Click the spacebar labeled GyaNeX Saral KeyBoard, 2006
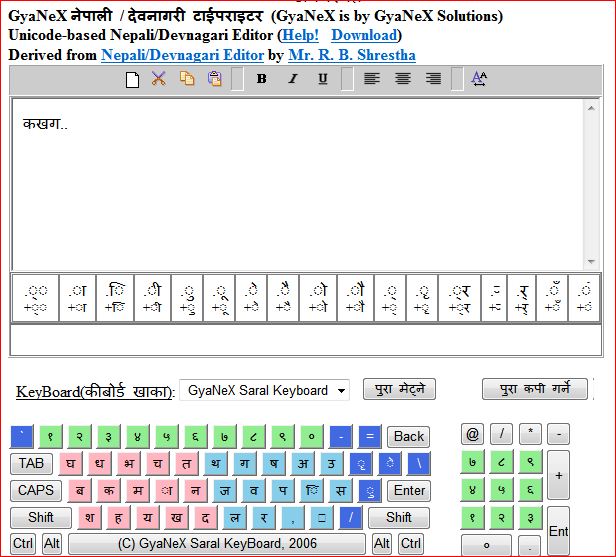Image resolution: width=616 pixels, height=557 pixels. (x=217, y=544)
